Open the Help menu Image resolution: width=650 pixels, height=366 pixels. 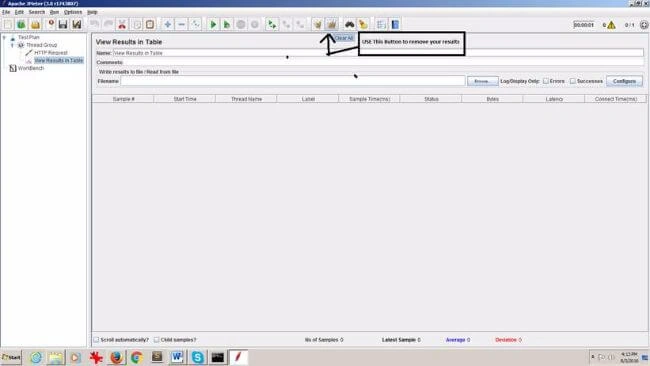tap(92, 12)
